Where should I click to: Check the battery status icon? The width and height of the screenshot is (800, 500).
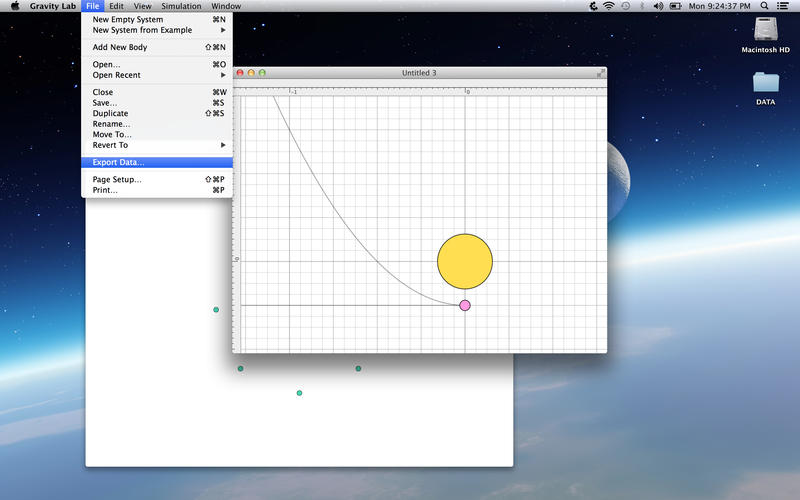tap(676, 6)
